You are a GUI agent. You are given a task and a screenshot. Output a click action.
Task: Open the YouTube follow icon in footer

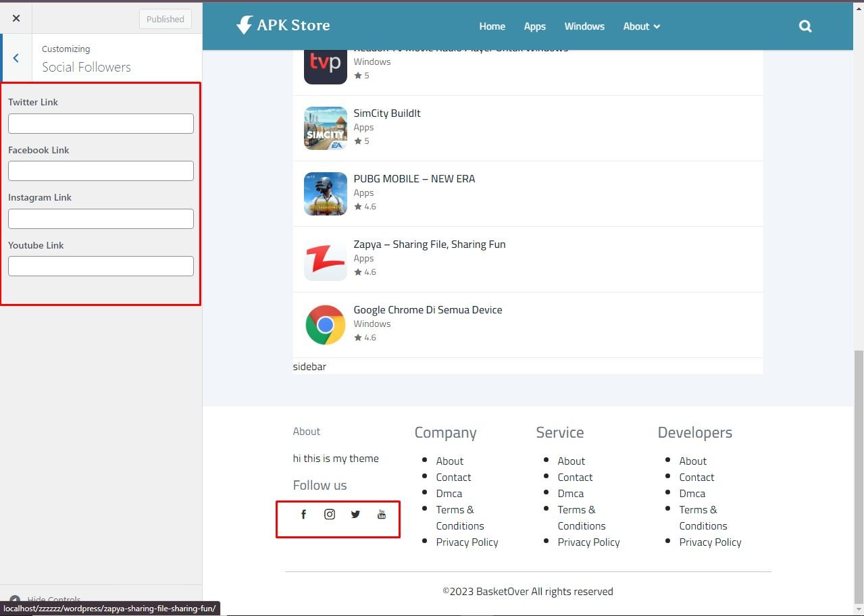pyautogui.click(x=382, y=515)
